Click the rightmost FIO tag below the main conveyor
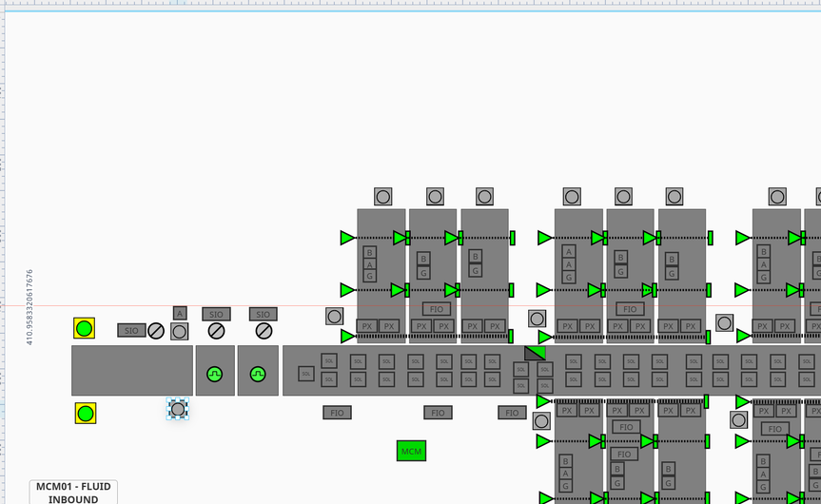 click(x=512, y=413)
